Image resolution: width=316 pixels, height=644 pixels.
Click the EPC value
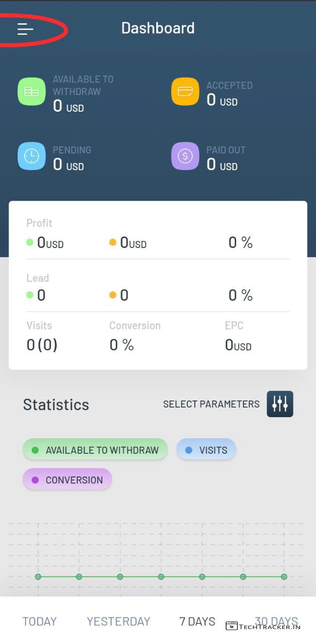tap(238, 345)
